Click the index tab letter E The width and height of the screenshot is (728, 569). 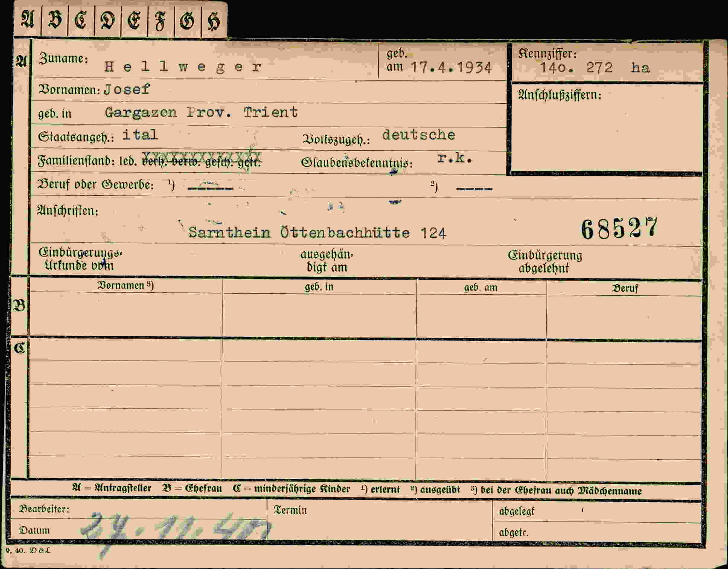(134, 20)
